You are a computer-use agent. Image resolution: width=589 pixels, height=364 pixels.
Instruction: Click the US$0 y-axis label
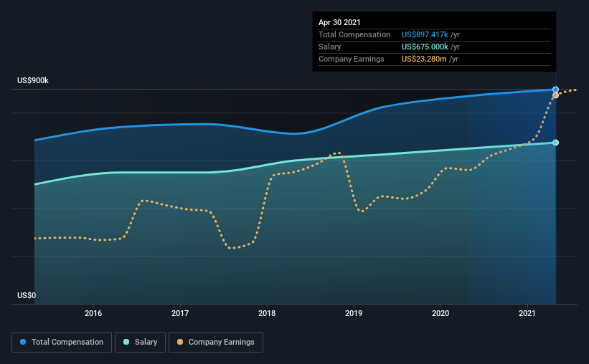tap(27, 296)
